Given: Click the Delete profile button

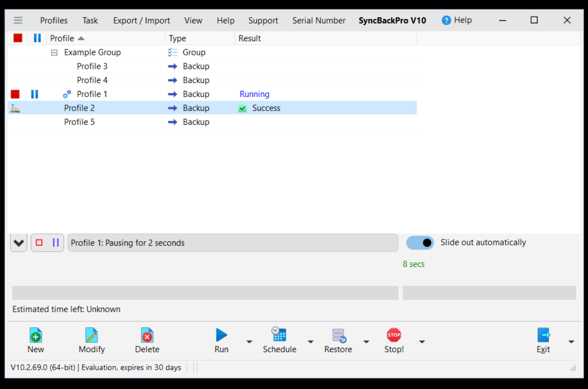Looking at the screenshot, I should pyautogui.click(x=147, y=341).
